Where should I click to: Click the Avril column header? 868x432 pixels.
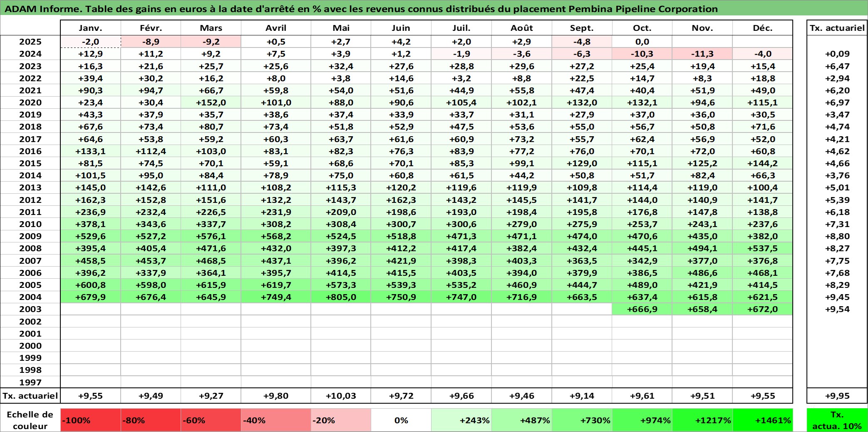tap(276, 28)
